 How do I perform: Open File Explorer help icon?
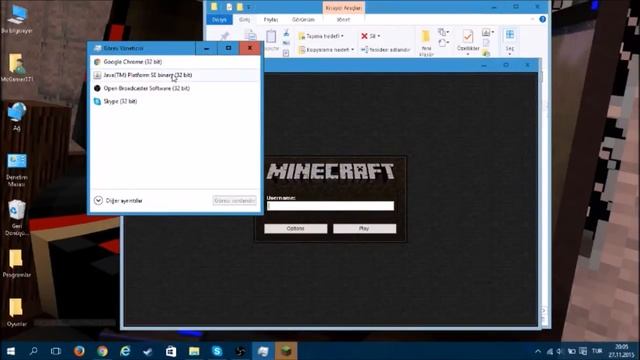pyautogui.click(x=542, y=19)
